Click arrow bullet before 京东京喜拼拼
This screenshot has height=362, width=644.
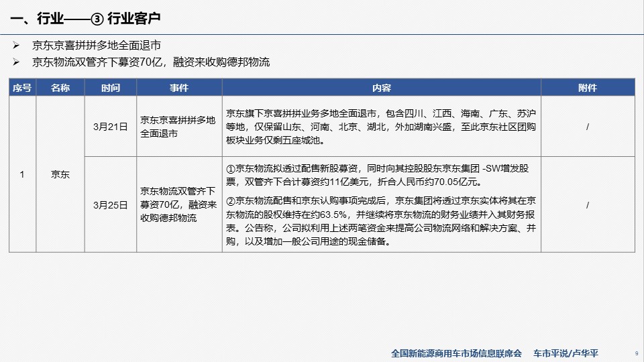(x=16, y=45)
